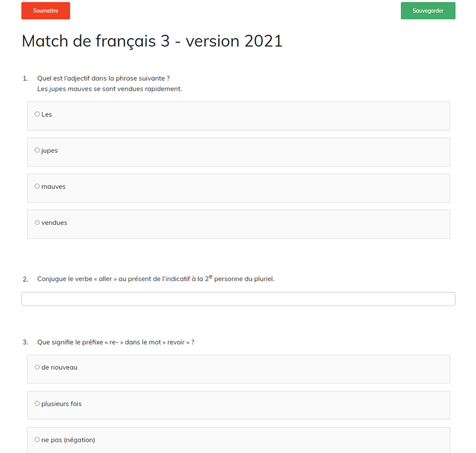Select the radio button for "mauves"
This screenshot has height=453, width=476.
[x=37, y=186]
